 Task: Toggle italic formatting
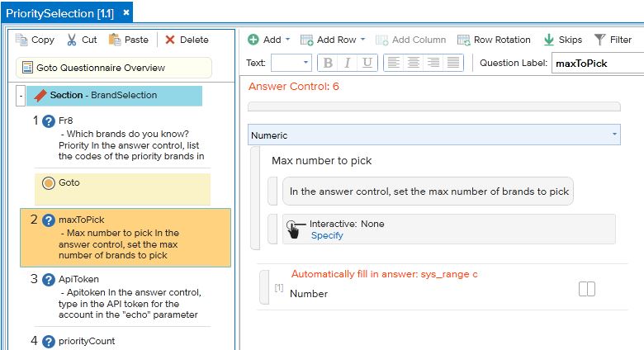[348, 63]
